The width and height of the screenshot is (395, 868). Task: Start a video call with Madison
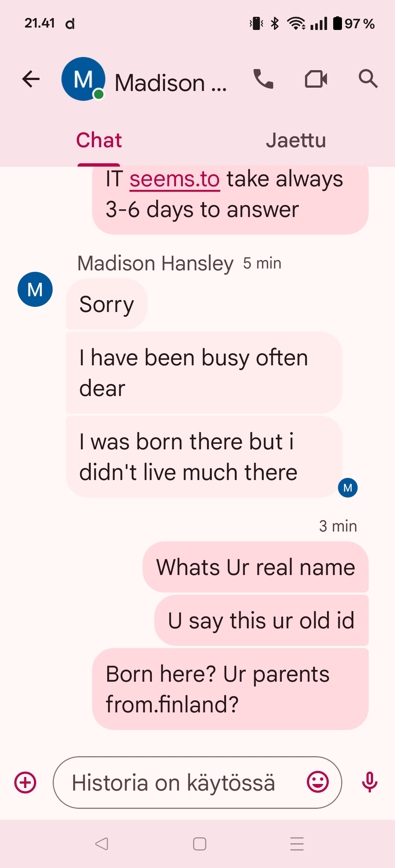coord(316,79)
